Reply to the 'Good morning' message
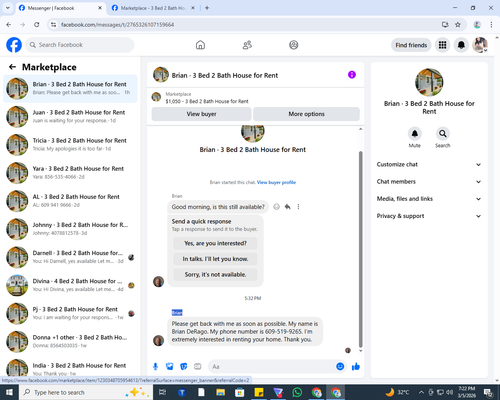The image size is (500, 400). point(287,207)
